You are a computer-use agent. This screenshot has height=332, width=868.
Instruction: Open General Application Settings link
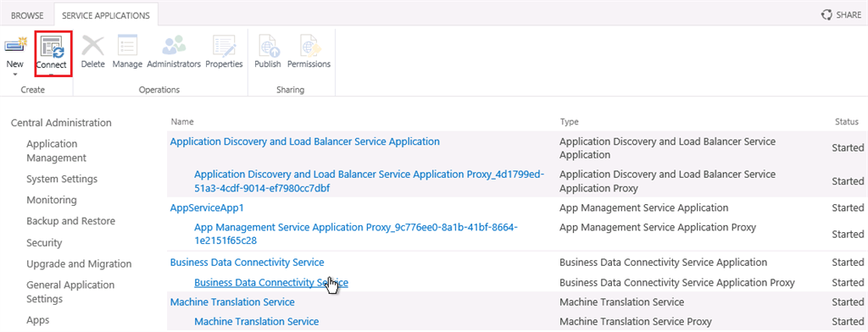point(70,291)
